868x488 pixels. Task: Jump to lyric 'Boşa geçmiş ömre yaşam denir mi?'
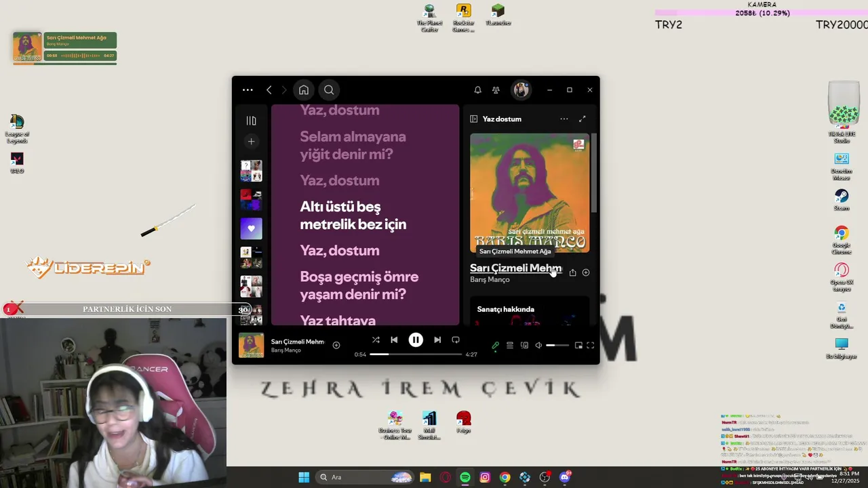(x=359, y=285)
